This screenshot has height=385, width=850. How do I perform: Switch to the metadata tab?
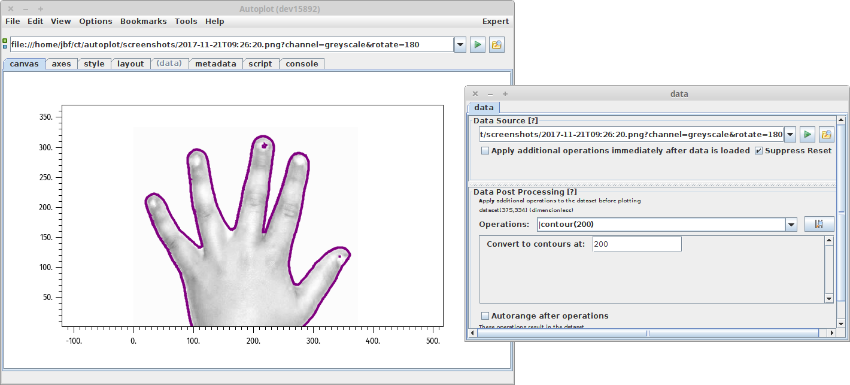(x=215, y=64)
